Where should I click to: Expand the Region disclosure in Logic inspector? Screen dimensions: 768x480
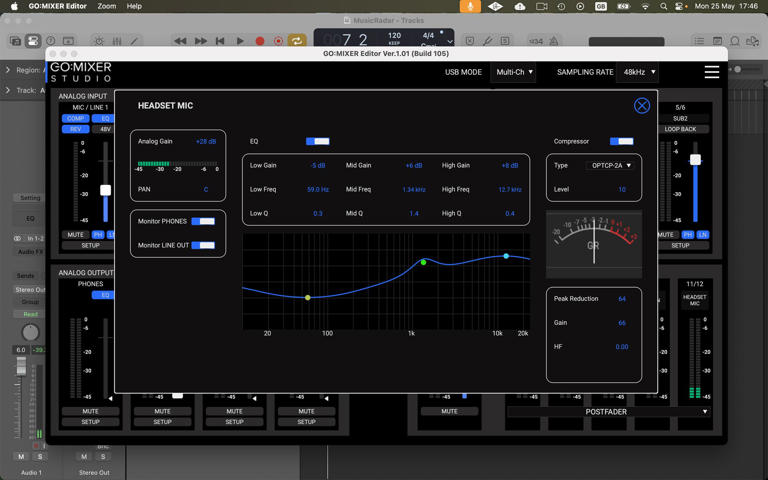click(7, 70)
